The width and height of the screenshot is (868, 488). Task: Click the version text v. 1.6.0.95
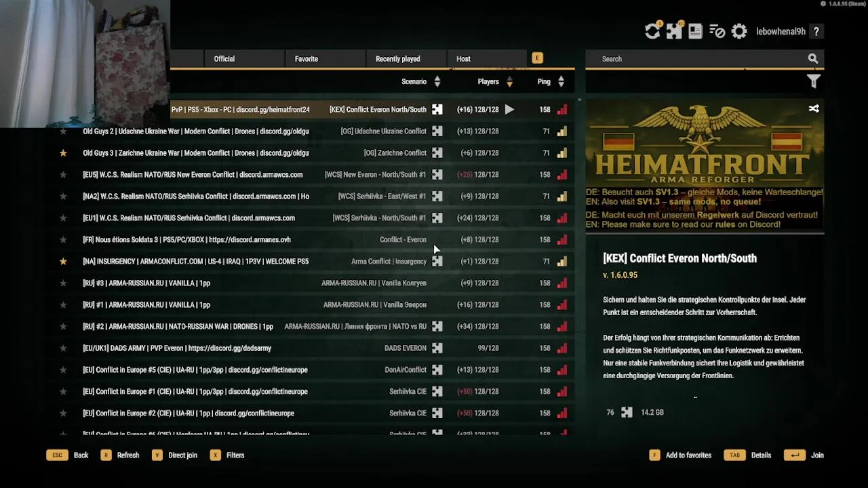click(620, 275)
